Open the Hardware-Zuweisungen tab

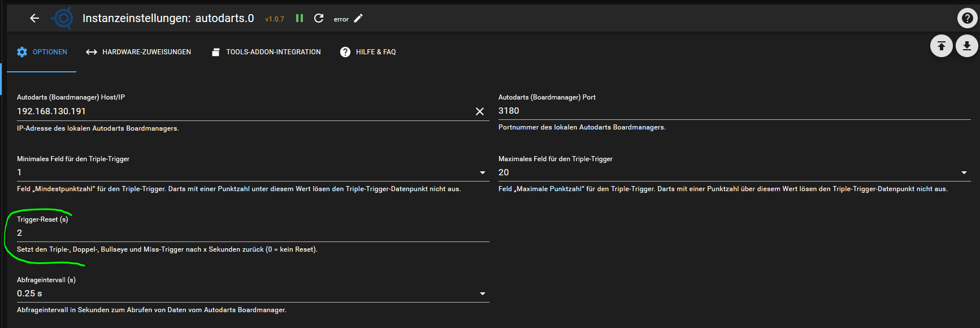pyautogui.click(x=138, y=52)
